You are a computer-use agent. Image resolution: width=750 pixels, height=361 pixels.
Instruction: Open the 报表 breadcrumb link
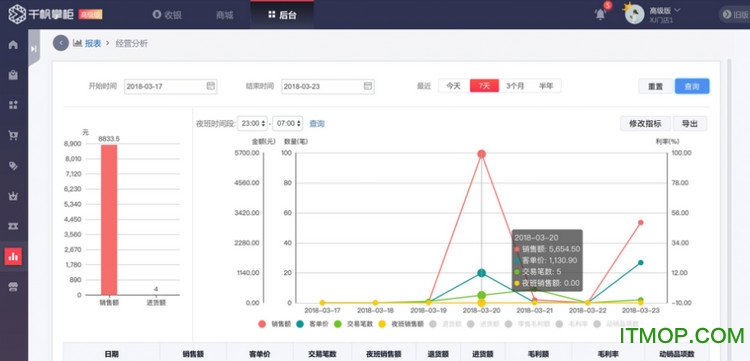click(x=93, y=44)
